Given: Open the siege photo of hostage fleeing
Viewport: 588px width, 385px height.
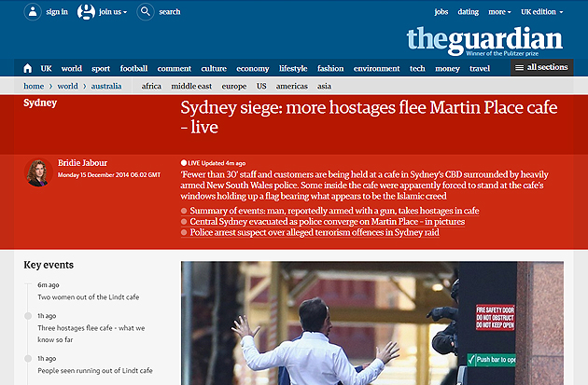Looking at the screenshot, I should pyautogui.click(x=372, y=323).
